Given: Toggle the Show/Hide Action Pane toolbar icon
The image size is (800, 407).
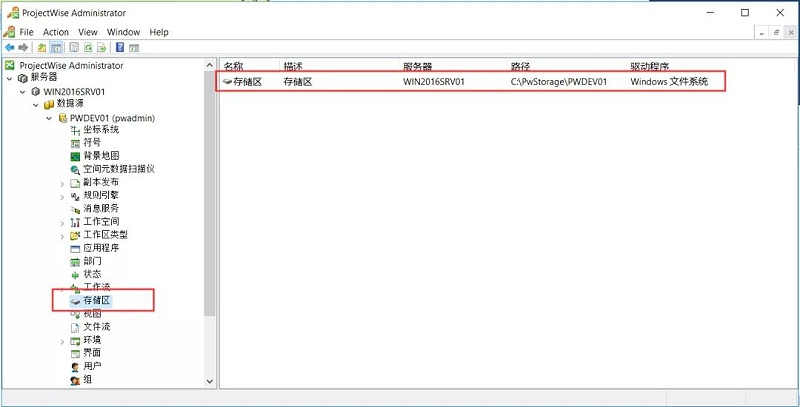Looking at the screenshot, I should pos(134,47).
